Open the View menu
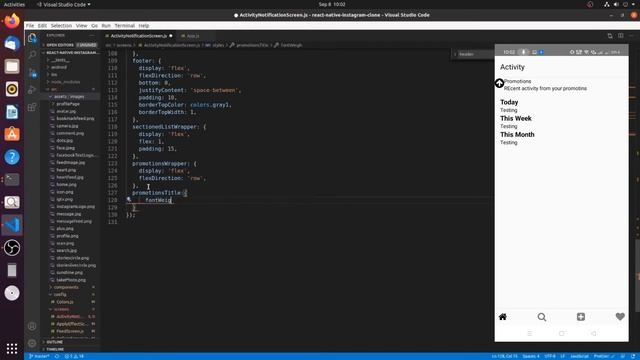Screen dimensions: 640x360 81,25
